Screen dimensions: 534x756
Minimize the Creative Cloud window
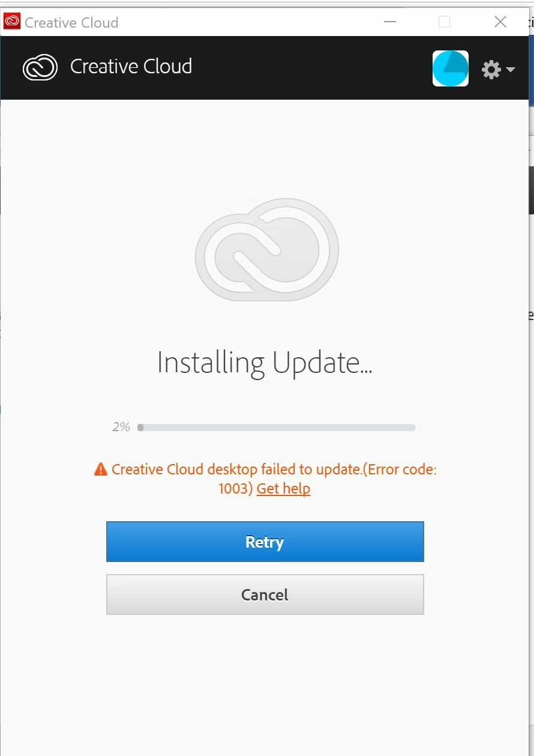[x=390, y=22]
